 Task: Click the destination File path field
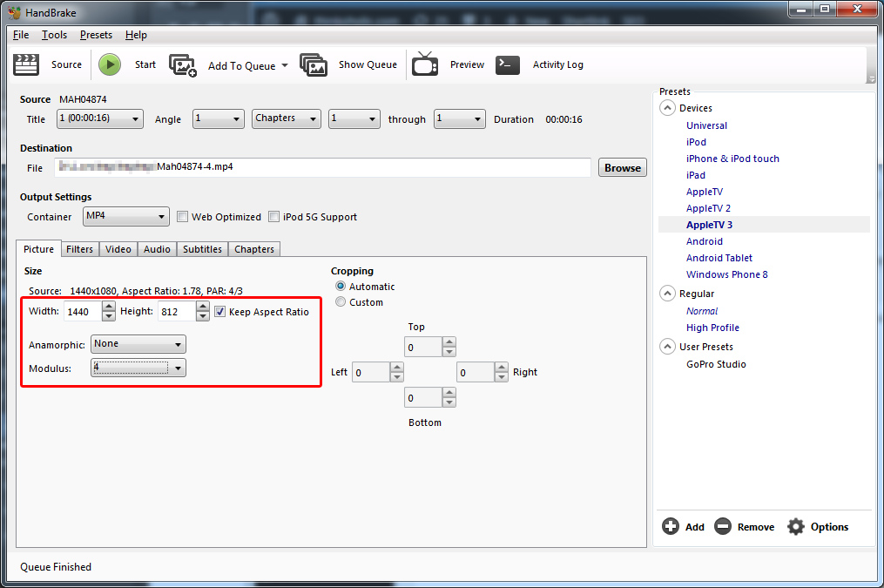point(322,167)
